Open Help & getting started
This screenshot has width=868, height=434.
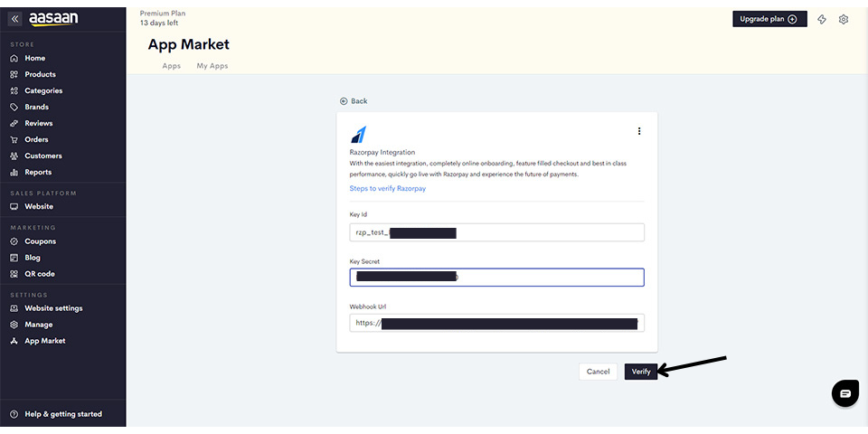click(x=62, y=414)
